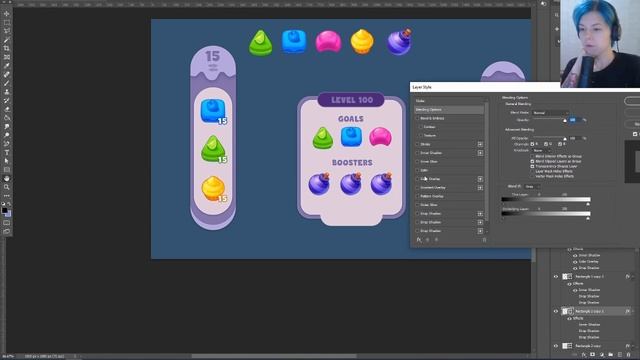Add a layer mask from the Layers panel

point(593,355)
